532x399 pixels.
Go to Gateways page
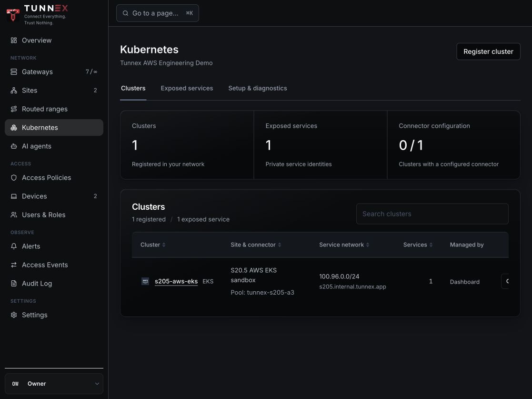coord(54,72)
